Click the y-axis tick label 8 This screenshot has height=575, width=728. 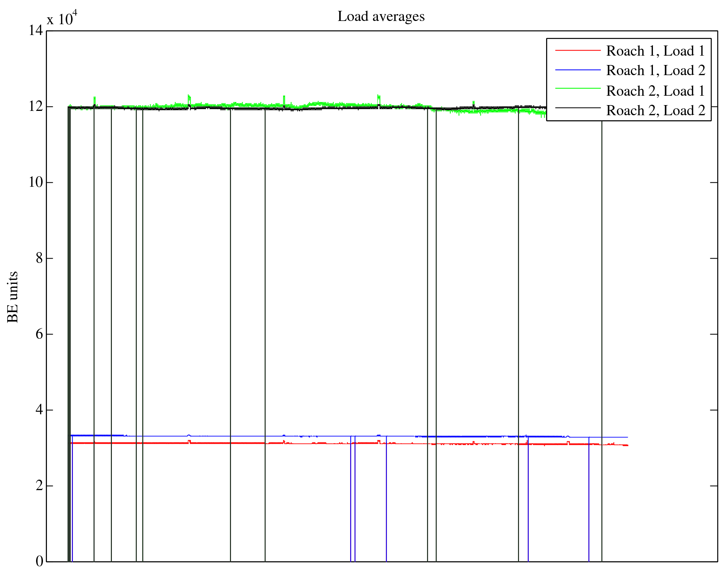pyautogui.click(x=39, y=258)
